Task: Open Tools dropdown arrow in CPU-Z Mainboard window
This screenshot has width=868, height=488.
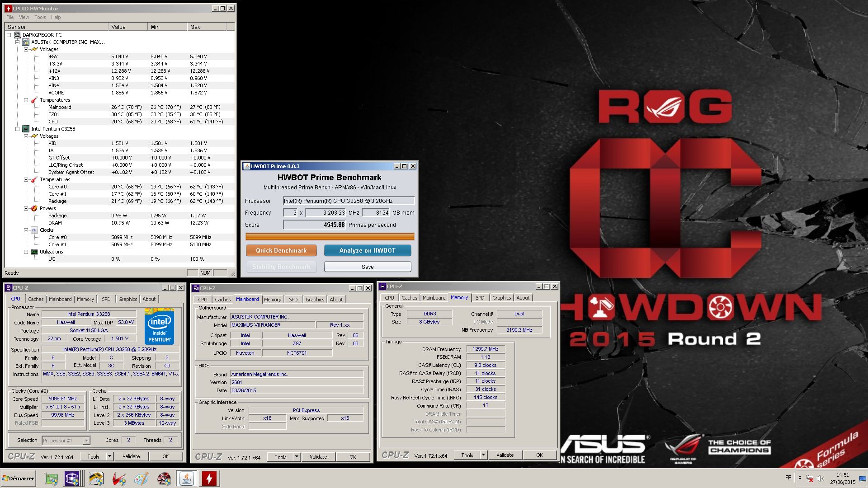Action: click(x=297, y=457)
